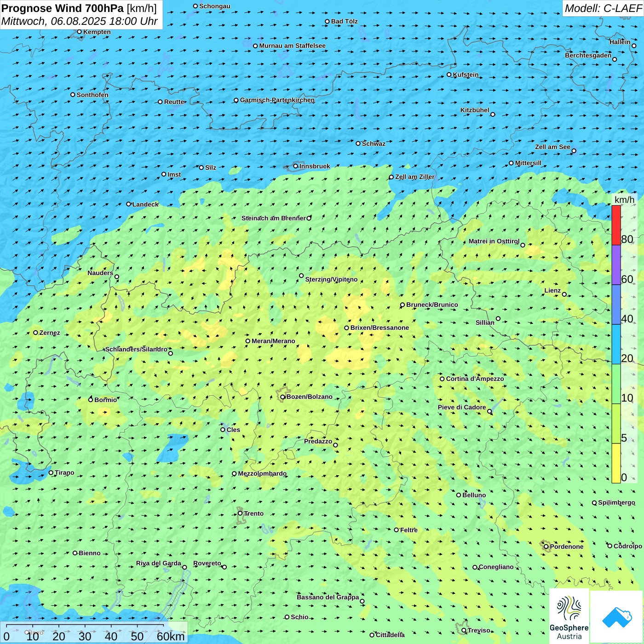Select the '30' scale bar tick label
Image resolution: width=644 pixels, height=644 pixels.
(x=85, y=636)
